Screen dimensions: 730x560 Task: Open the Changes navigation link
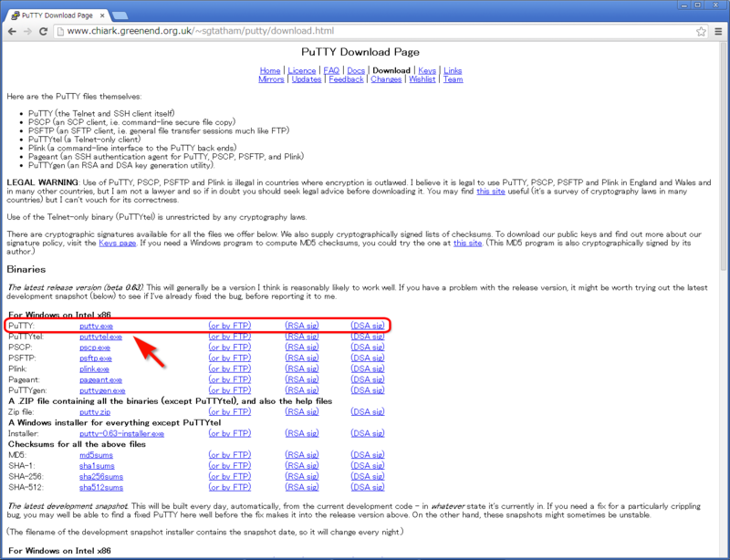coord(386,79)
